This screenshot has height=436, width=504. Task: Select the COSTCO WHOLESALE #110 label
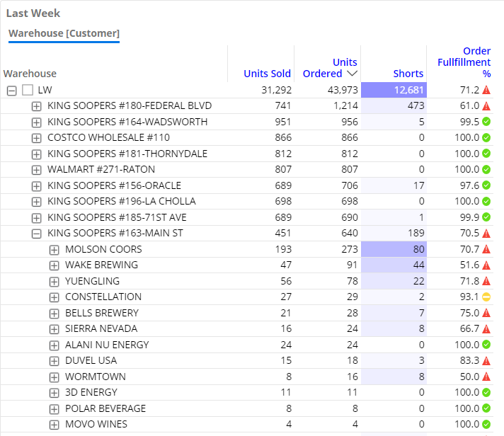(x=108, y=137)
